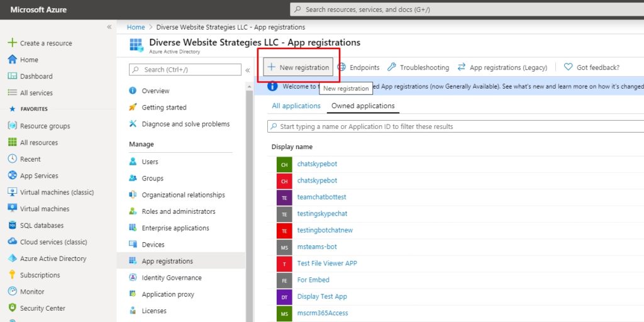Open App registrations (Legacy) toolbar button
Screen dimensions: 644x322
[502, 67]
